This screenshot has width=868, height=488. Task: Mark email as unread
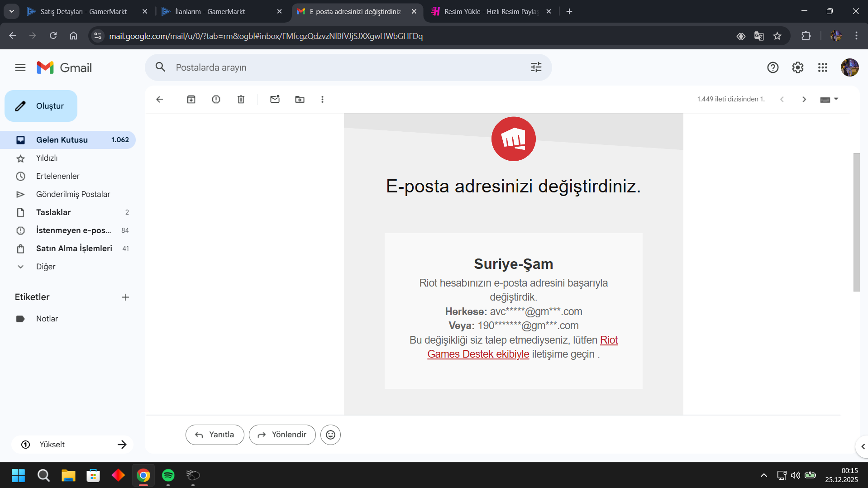pos(275,99)
